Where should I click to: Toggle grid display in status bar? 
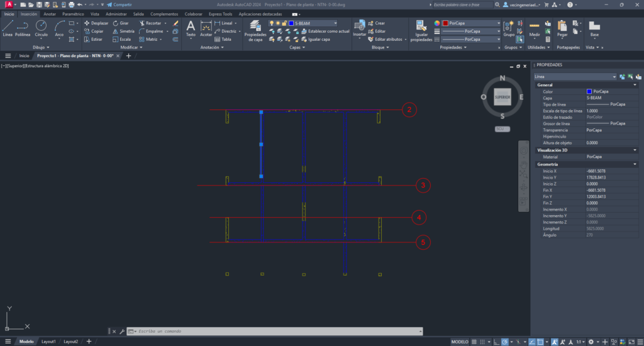click(474, 342)
